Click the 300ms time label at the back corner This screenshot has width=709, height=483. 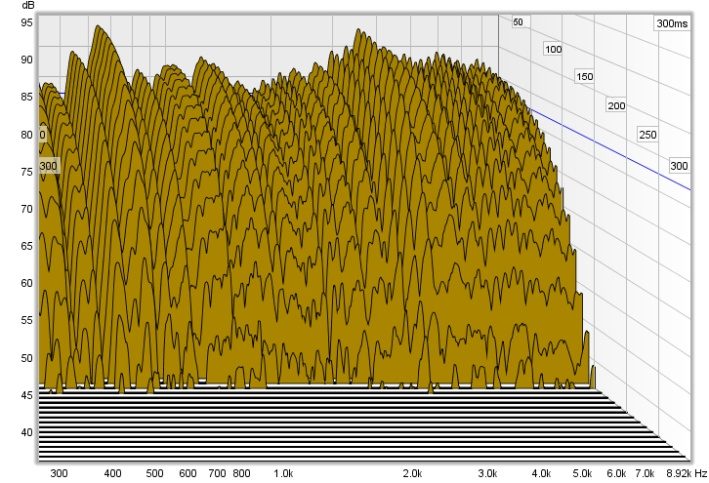coord(672,24)
